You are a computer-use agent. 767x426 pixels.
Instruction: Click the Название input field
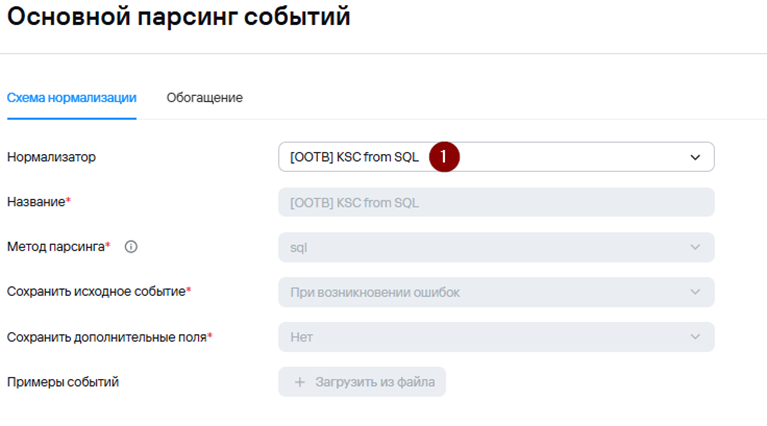coord(496,202)
